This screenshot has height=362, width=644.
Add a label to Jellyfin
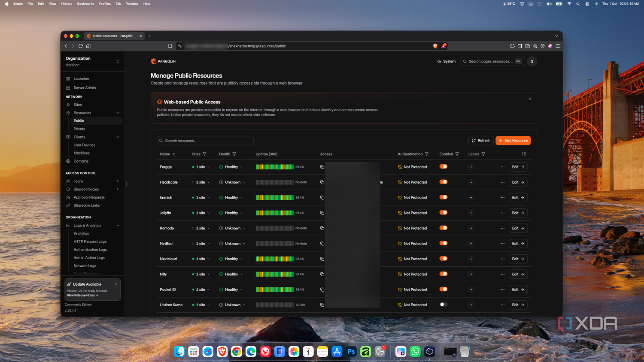pyautogui.click(x=471, y=213)
